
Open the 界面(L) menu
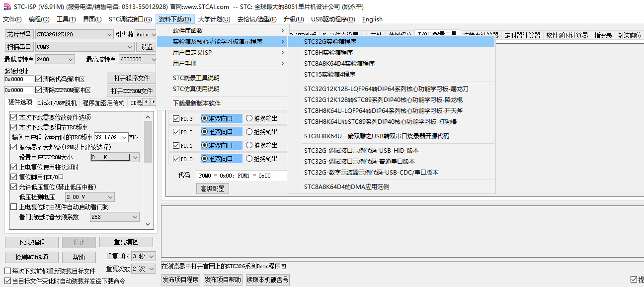click(x=92, y=19)
